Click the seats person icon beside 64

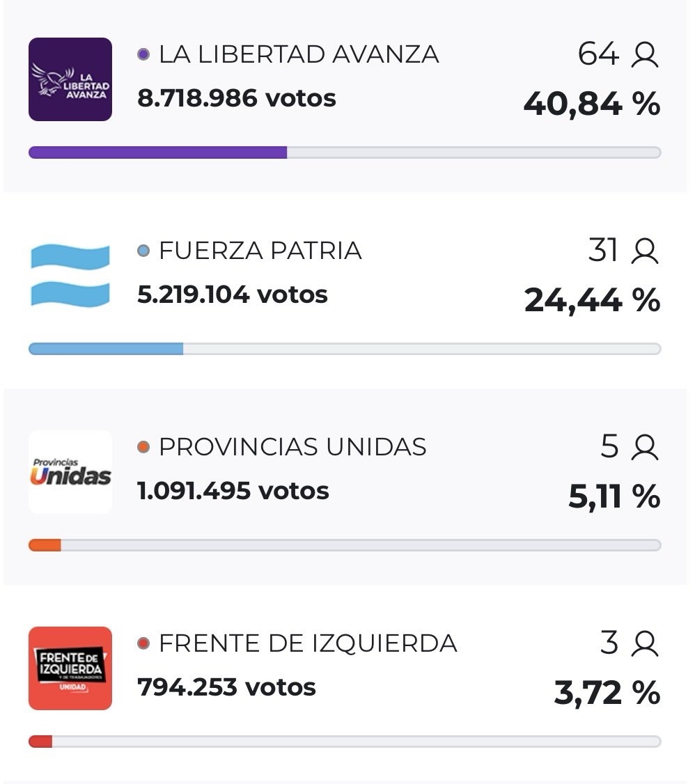coord(644,54)
